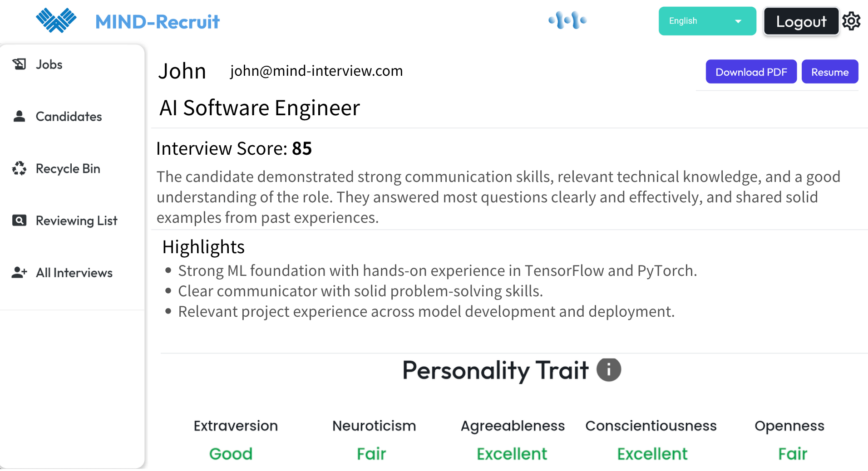868x471 pixels.
Task: Open the Reviewing List page
Action: 76,221
